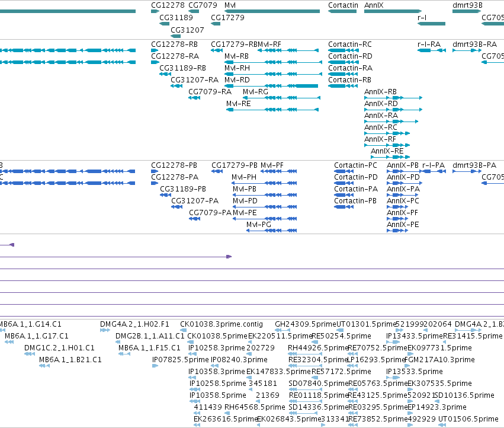Click the CG12278 gene label
This screenshot has width=504, height=428.
click(x=168, y=5)
